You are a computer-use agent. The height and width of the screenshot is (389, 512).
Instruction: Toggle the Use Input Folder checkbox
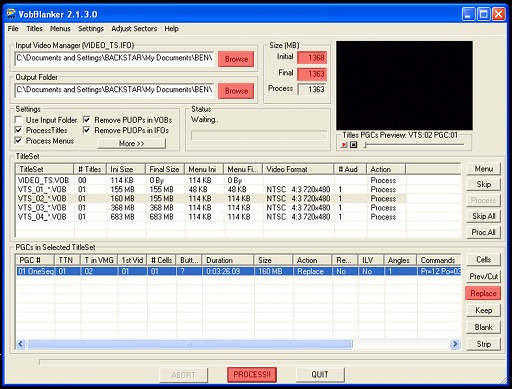(19, 120)
